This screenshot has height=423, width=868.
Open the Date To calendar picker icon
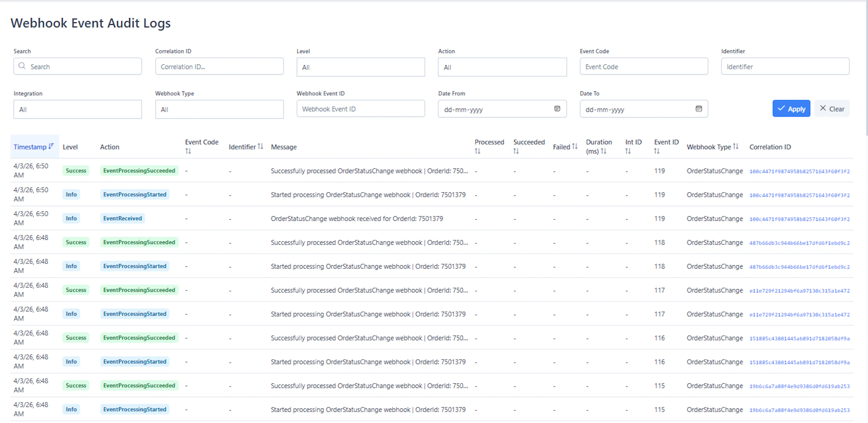coord(698,109)
